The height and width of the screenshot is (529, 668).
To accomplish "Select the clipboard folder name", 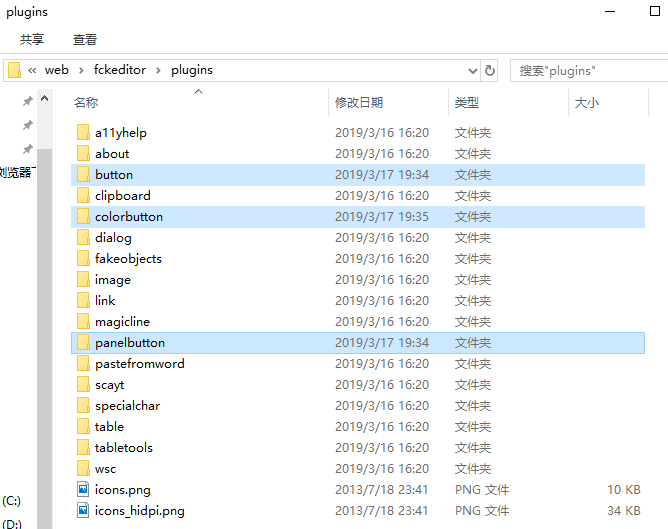I will point(123,196).
